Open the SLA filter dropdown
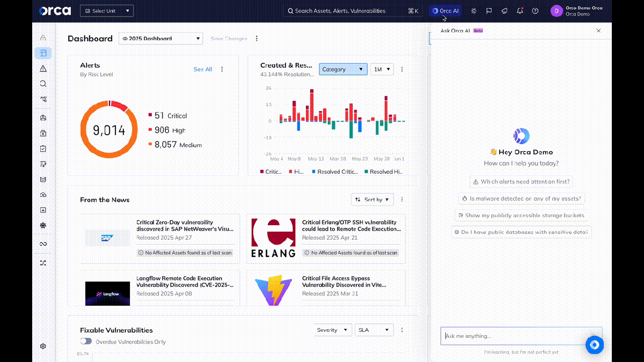Screen dimensions: 644x362 tap(374, 330)
